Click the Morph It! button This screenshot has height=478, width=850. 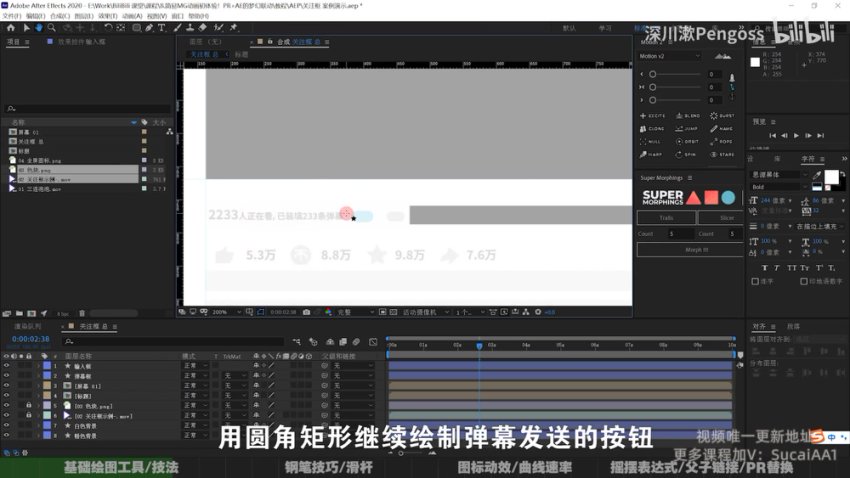pos(688,249)
